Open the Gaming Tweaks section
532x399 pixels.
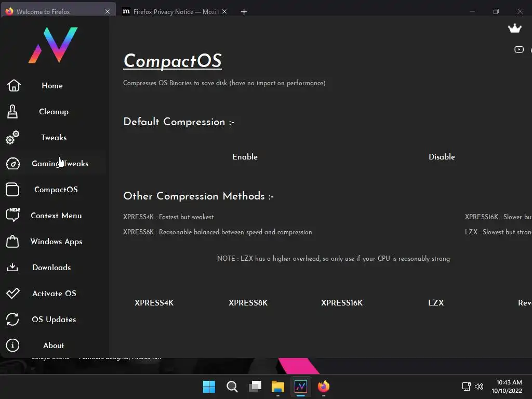[60, 164]
